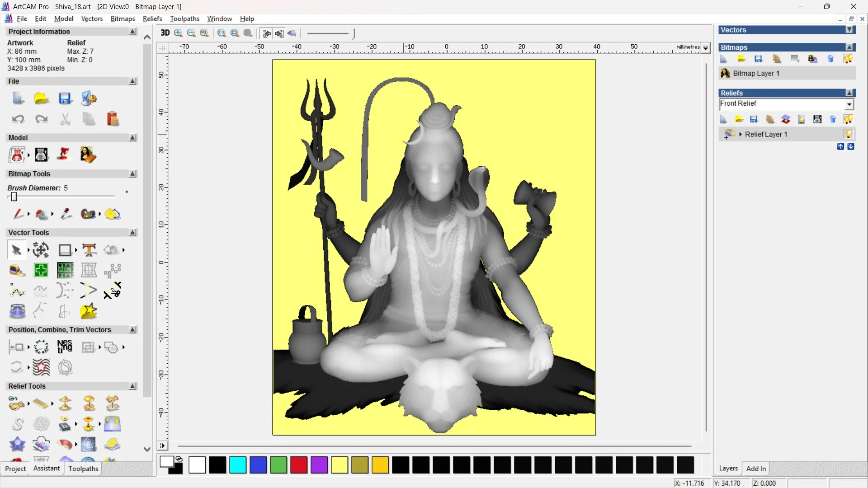Select the red color swatch

click(298, 465)
